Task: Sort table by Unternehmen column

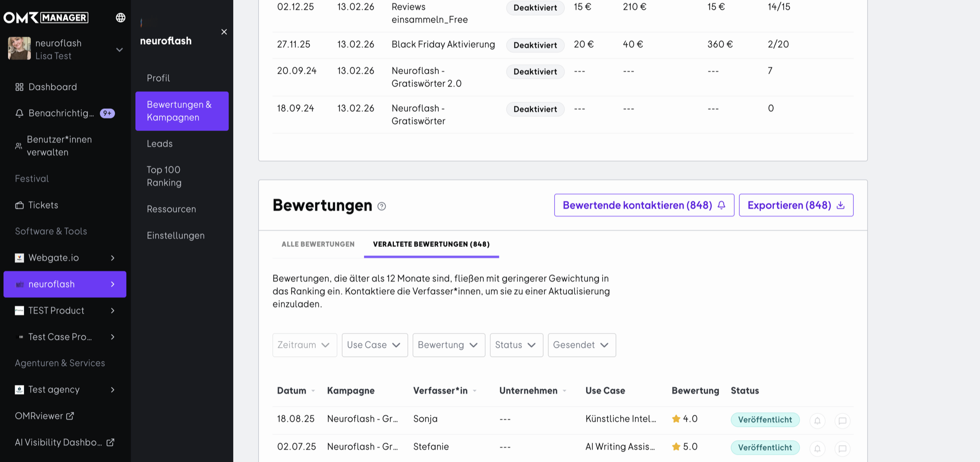Action: [533, 390]
